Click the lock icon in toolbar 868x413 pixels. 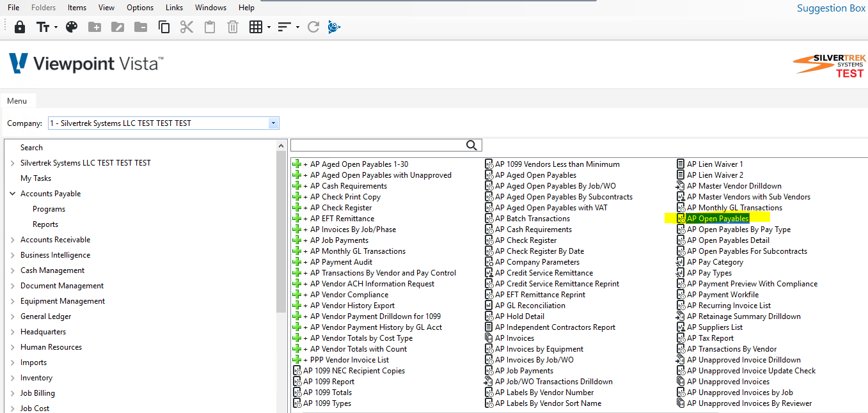coord(20,27)
